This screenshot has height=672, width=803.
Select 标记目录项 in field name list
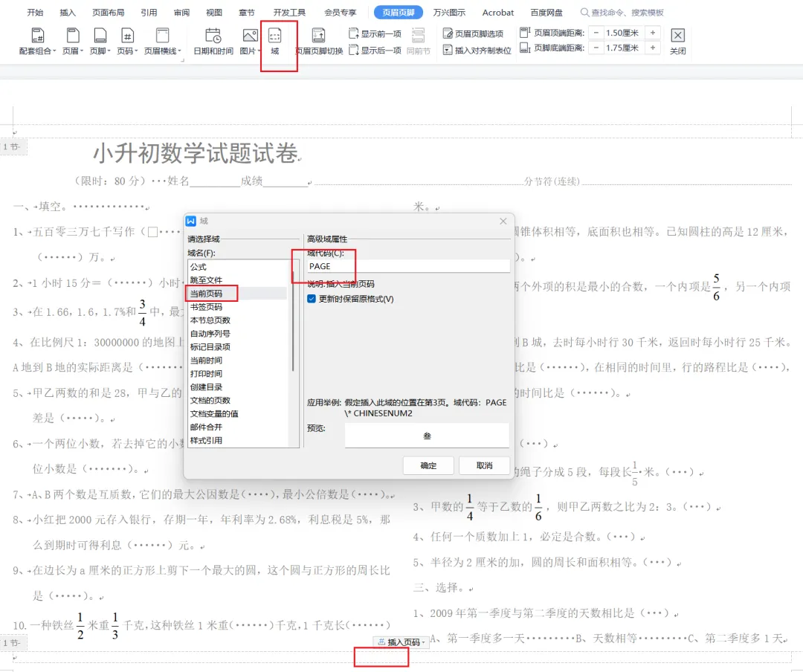pyautogui.click(x=210, y=346)
